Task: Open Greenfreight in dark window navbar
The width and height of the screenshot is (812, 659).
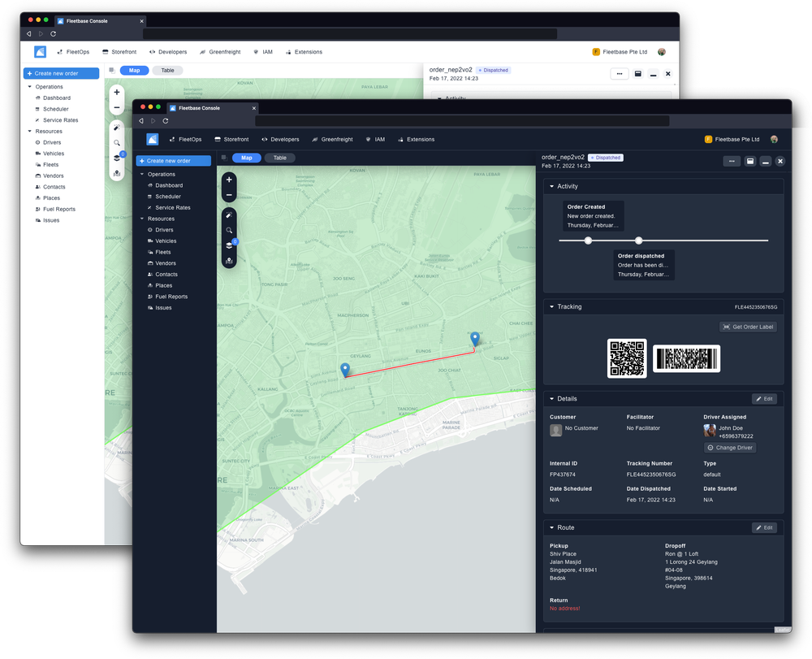Action: click(x=332, y=140)
